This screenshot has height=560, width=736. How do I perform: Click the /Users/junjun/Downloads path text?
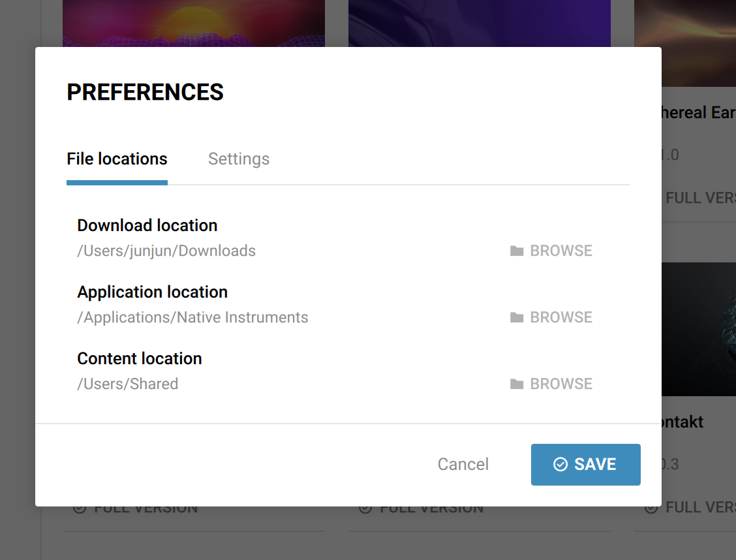click(166, 251)
